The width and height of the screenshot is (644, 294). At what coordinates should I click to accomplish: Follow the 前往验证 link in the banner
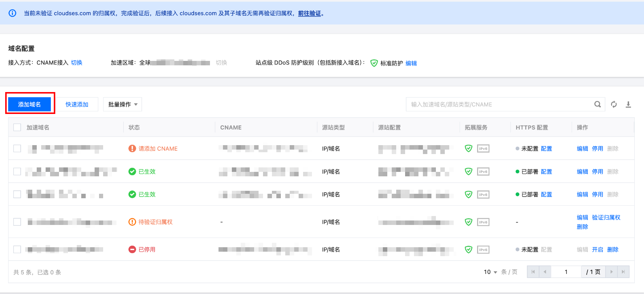309,13
